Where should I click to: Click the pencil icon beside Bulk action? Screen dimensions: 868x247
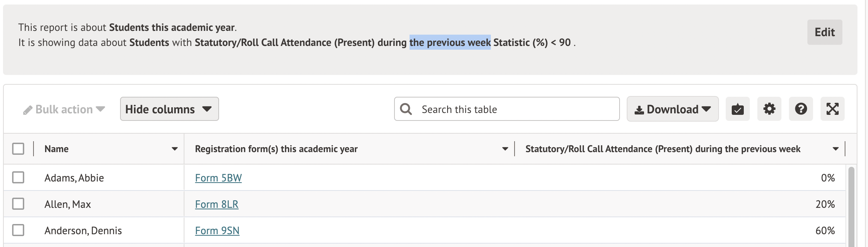pos(27,110)
